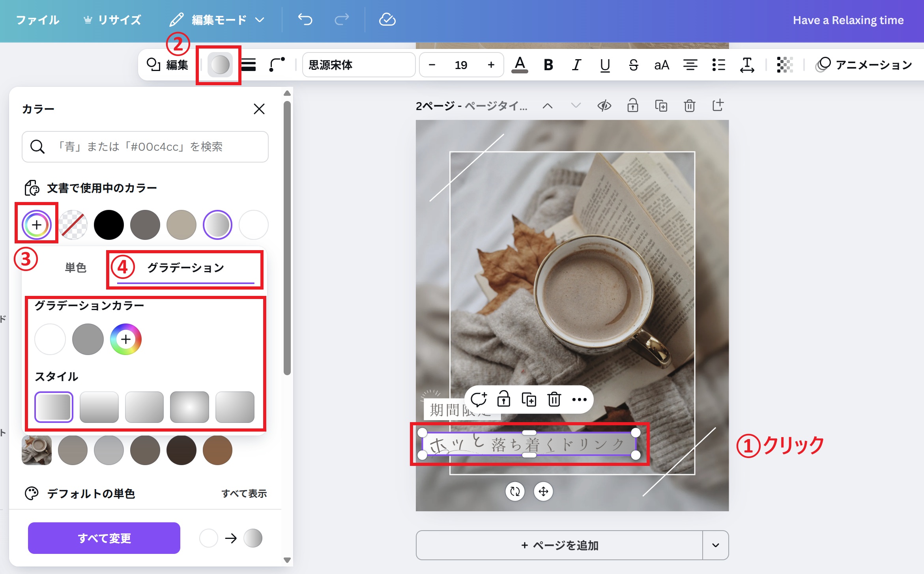Click the undo arrow icon
The height and width of the screenshot is (574, 924).
pyautogui.click(x=305, y=20)
